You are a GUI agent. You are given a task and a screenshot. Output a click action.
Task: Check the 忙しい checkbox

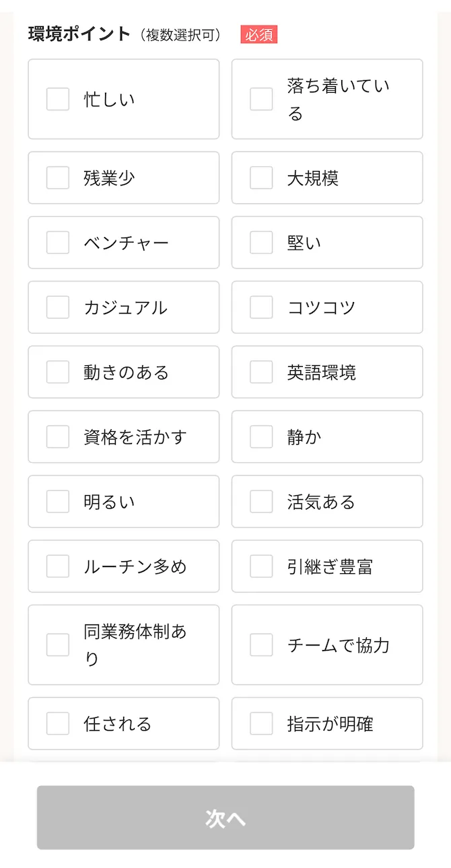point(57,99)
